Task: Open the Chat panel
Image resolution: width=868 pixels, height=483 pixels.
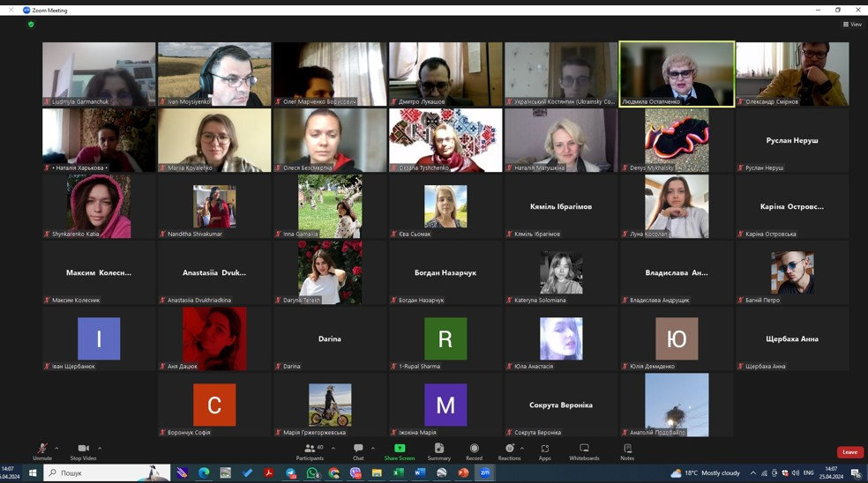Action: [x=358, y=451]
